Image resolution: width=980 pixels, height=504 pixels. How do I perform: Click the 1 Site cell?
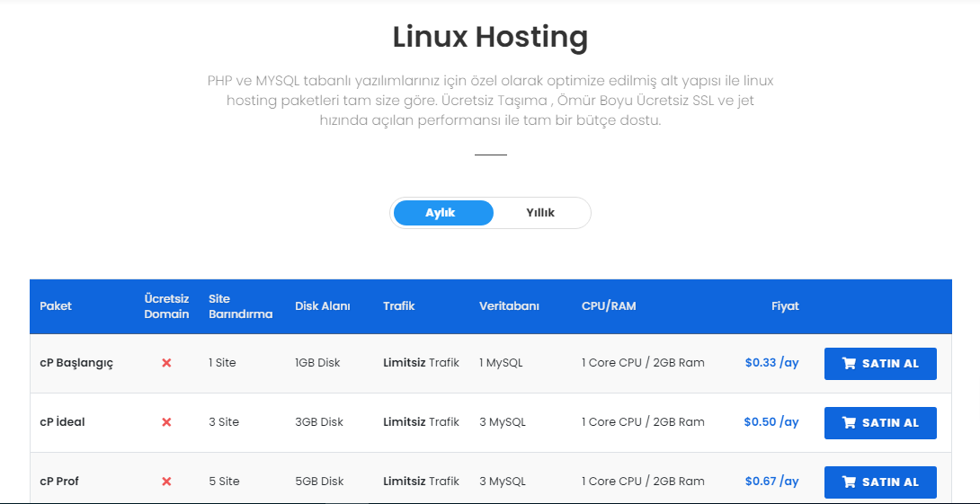pyautogui.click(x=222, y=363)
